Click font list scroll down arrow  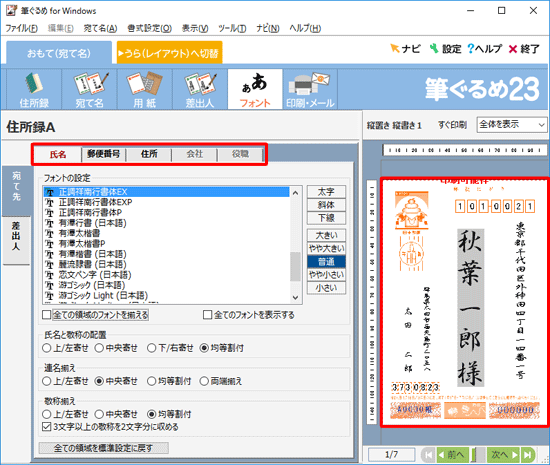coord(295,297)
